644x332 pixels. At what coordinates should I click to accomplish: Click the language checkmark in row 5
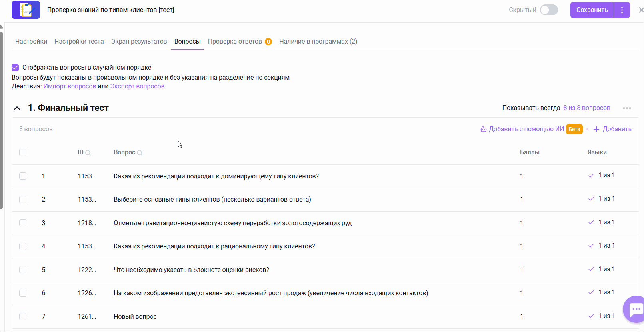(x=591, y=269)
